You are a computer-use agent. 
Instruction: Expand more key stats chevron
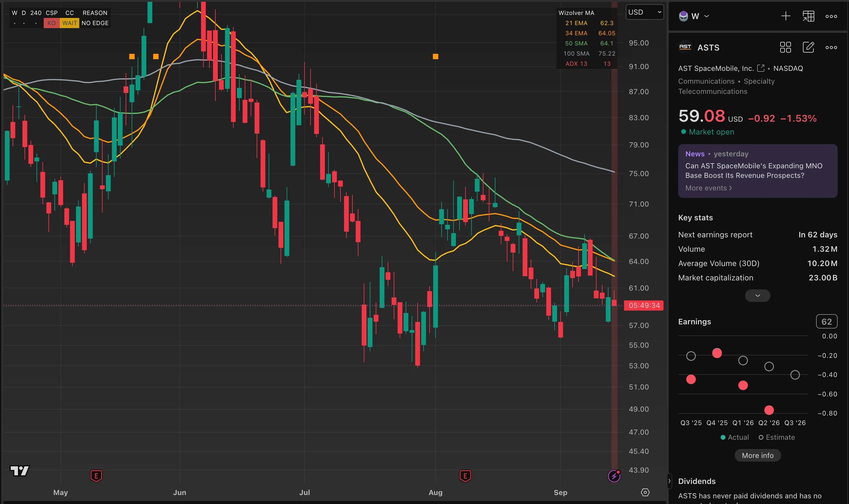757,295
